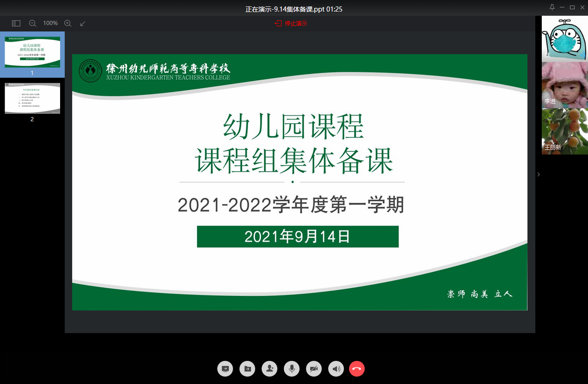Viewport: 588px width, 384px height.
Task: Invite a participant with add-person icon
Action: [269, 369]
